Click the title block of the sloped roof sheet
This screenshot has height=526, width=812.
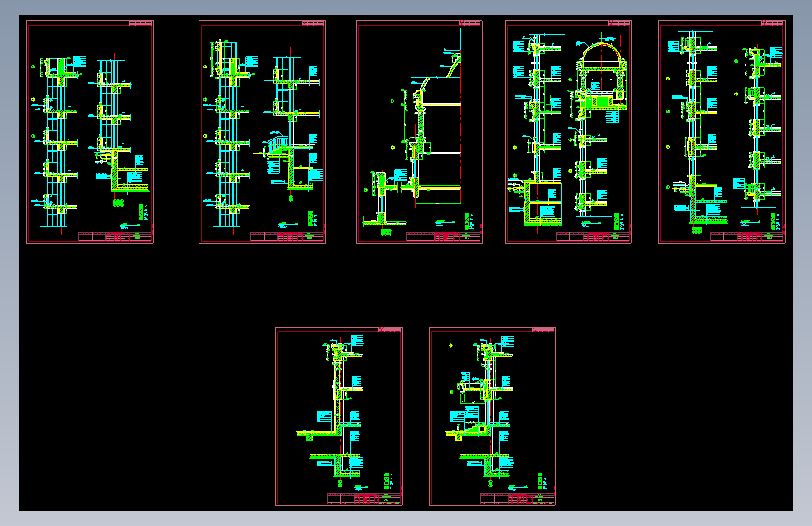[x=444, y=237]
